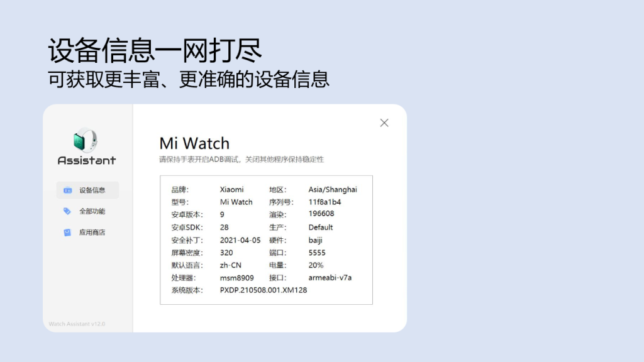Click the 设备信息 ID card icon

[67, 190]
